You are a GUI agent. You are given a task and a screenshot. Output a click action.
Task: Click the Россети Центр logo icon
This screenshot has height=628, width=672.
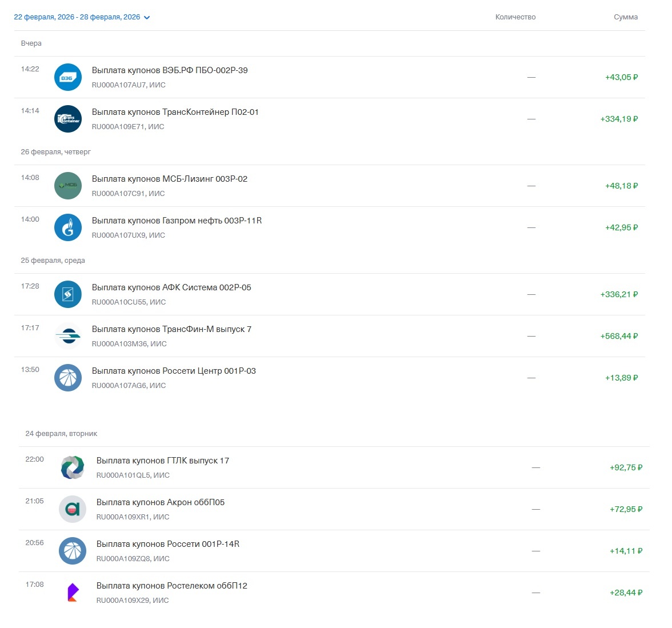pos(67,378)
